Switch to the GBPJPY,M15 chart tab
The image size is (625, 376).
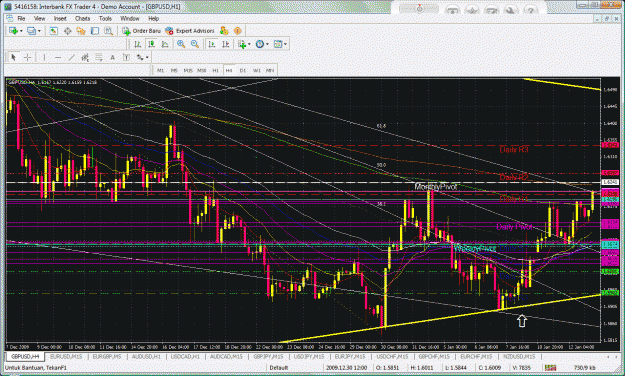[x=268, y=356]
